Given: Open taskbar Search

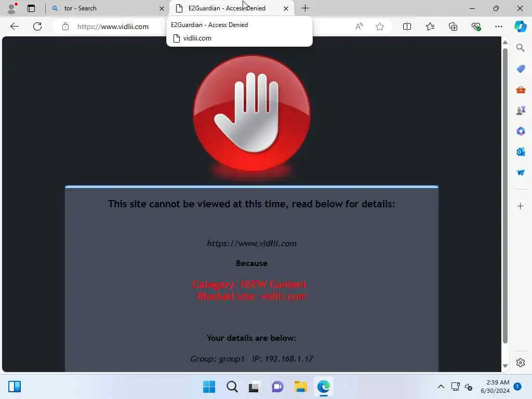Looking at the screenshot, I should pyautogui.click(x=232, y=387).
